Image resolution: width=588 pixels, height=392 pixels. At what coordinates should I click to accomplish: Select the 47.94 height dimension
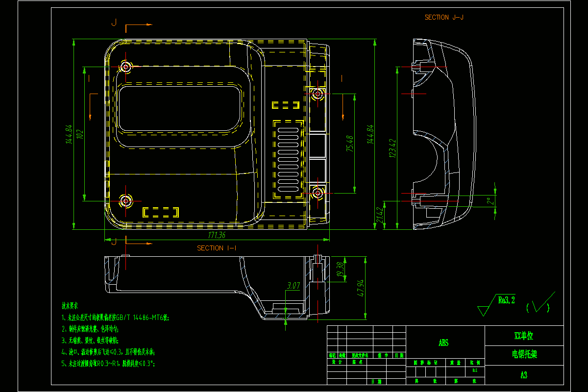pyautogui.click(x=361, y=288)
